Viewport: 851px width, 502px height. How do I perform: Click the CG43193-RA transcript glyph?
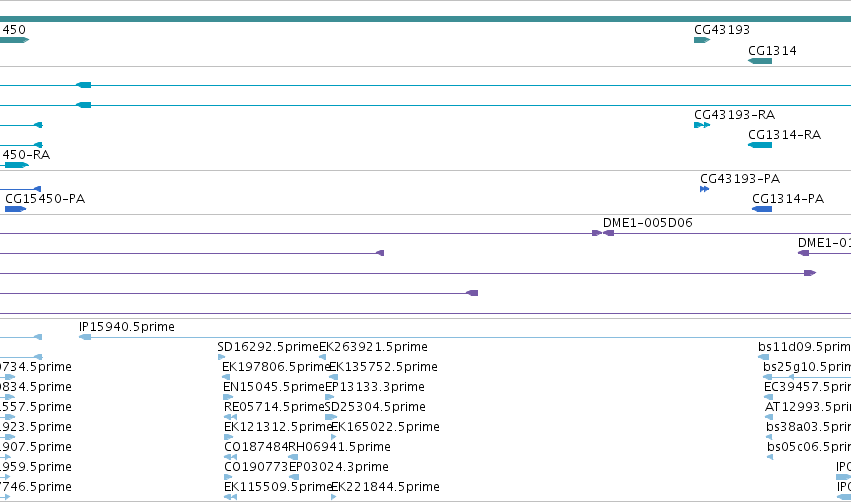pyautogui.click(x=702, y=125)
